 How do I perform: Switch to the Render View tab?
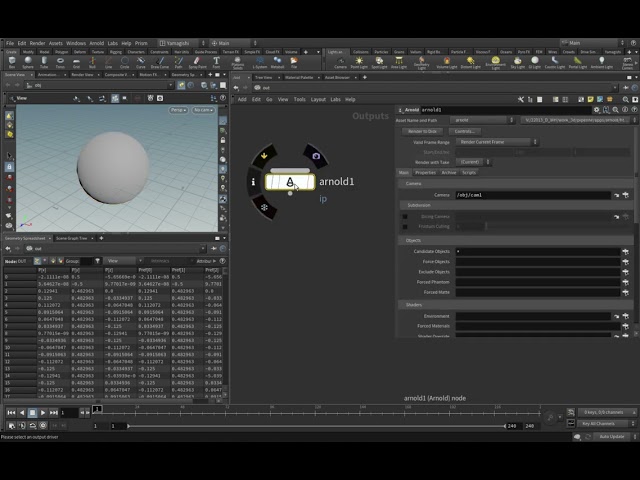[82, 75]
